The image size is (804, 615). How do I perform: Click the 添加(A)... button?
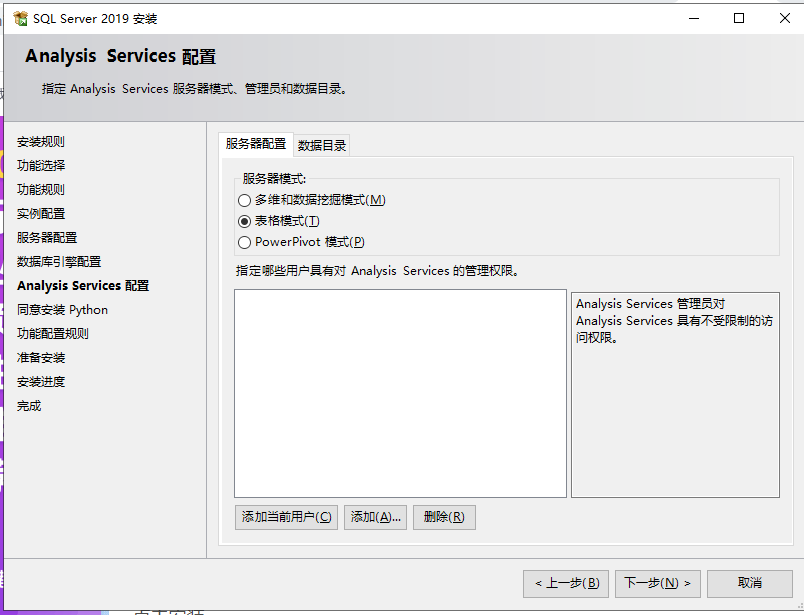pyautogui.click(x=375, y=517)
